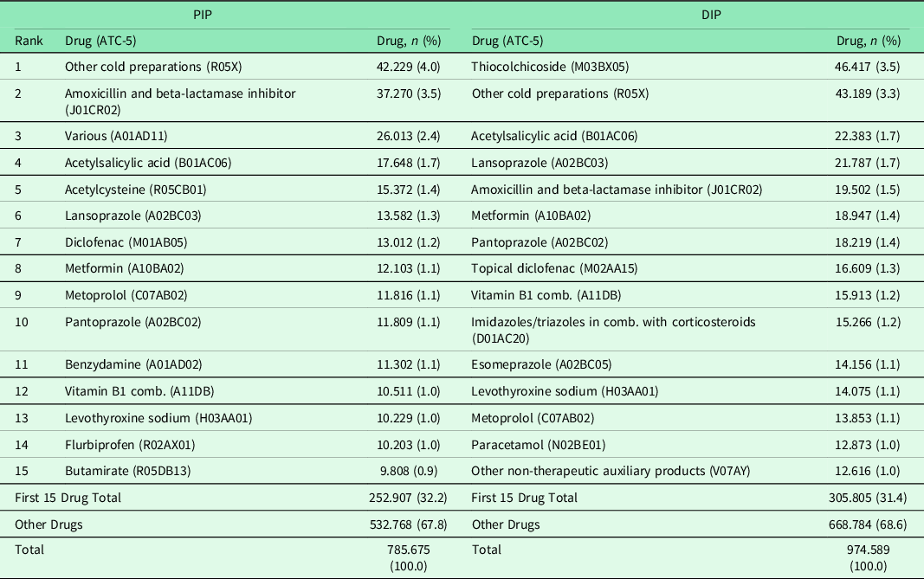Select Flurbiprofen (R02AX01) cell

(x=131, y=444)
